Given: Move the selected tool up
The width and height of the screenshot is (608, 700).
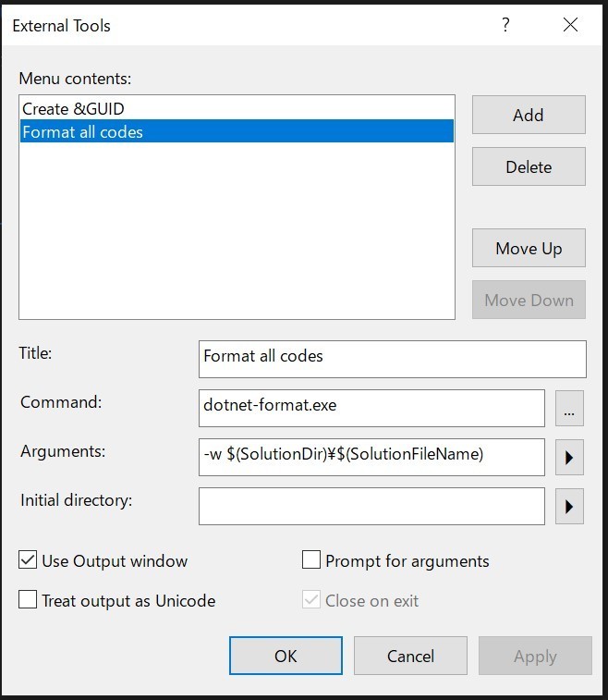Looking at the screenshot, I should click(529, 248).
